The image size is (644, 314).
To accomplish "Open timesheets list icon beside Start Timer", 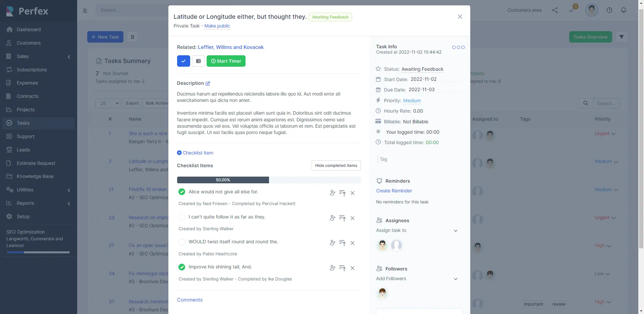I will coord(198,61).
